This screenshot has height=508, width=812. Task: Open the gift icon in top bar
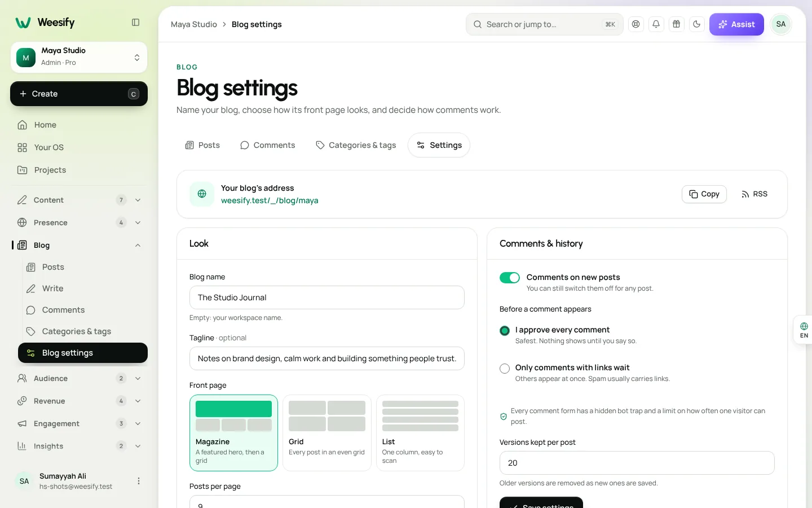tap(677, 24)
